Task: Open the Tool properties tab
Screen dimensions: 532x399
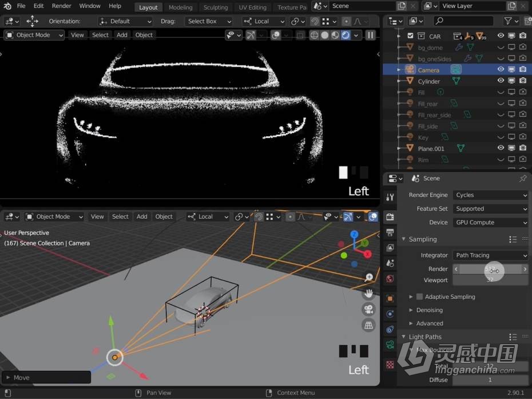Action: pos(390,197)
